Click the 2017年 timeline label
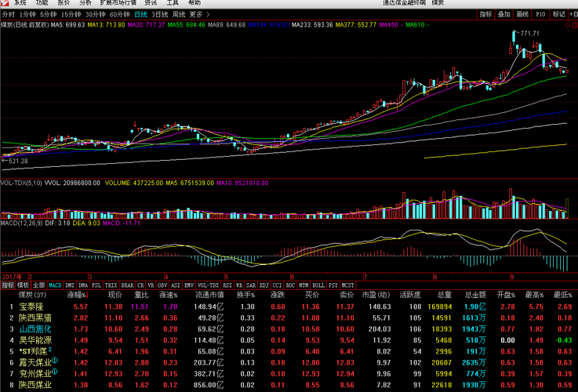The height and width of the screenshot is (392, 578). (x=12, y=277)
